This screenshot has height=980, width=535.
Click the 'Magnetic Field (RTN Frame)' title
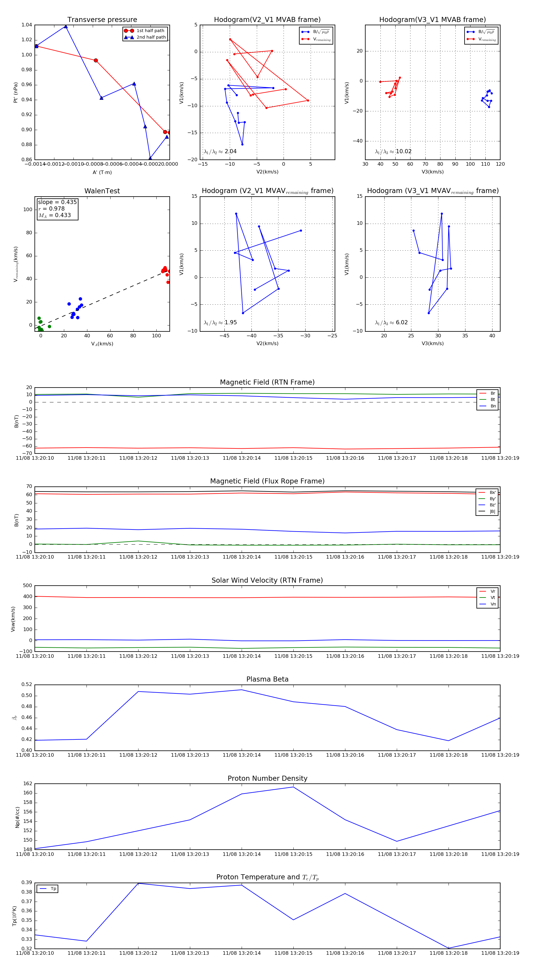267,382
